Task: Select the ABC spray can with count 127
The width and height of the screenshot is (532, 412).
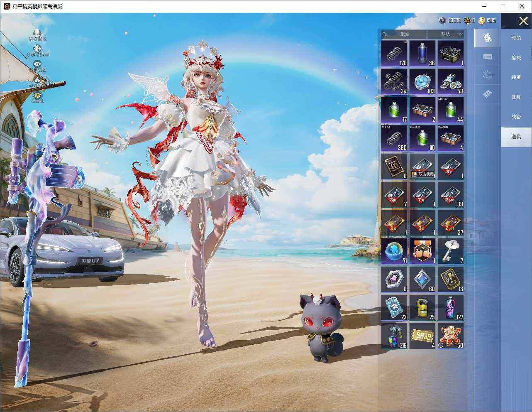Action: point(451,307)
